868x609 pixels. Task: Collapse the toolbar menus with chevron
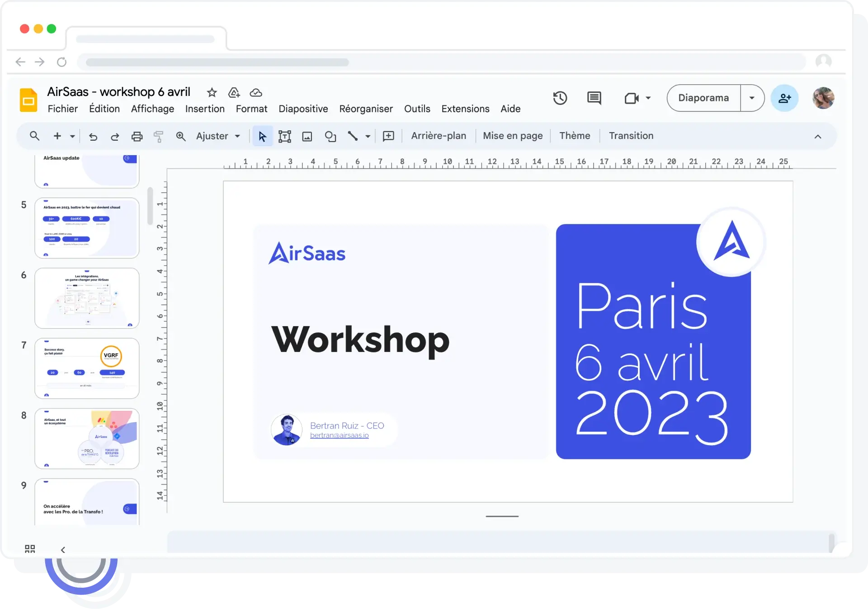[818, 137]
